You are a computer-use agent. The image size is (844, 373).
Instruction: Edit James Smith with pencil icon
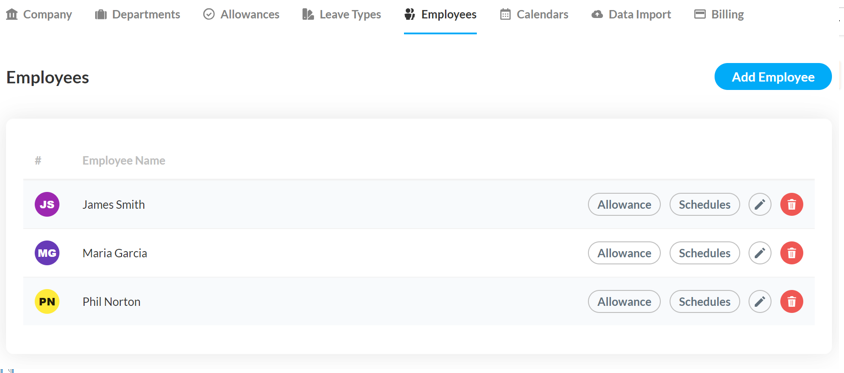[759, 205]
